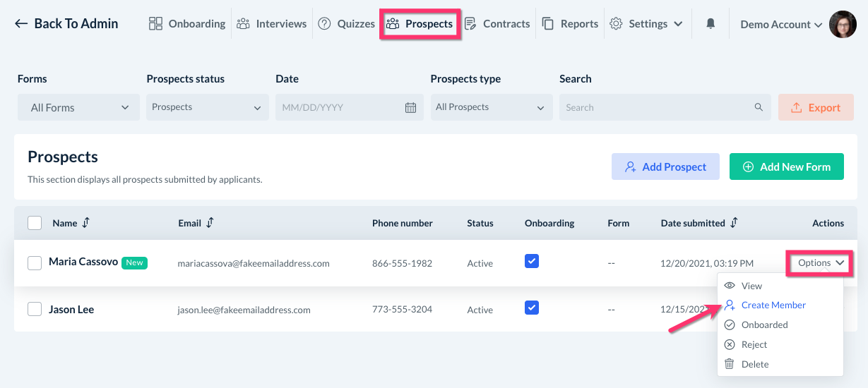Sort by Date submitted arrows icon
Screen dimensions: 868x388
[734, 223]
